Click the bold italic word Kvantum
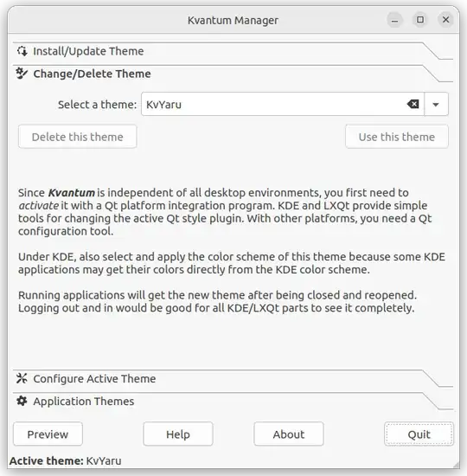This screenshot has height=476, width=467. 72,193
